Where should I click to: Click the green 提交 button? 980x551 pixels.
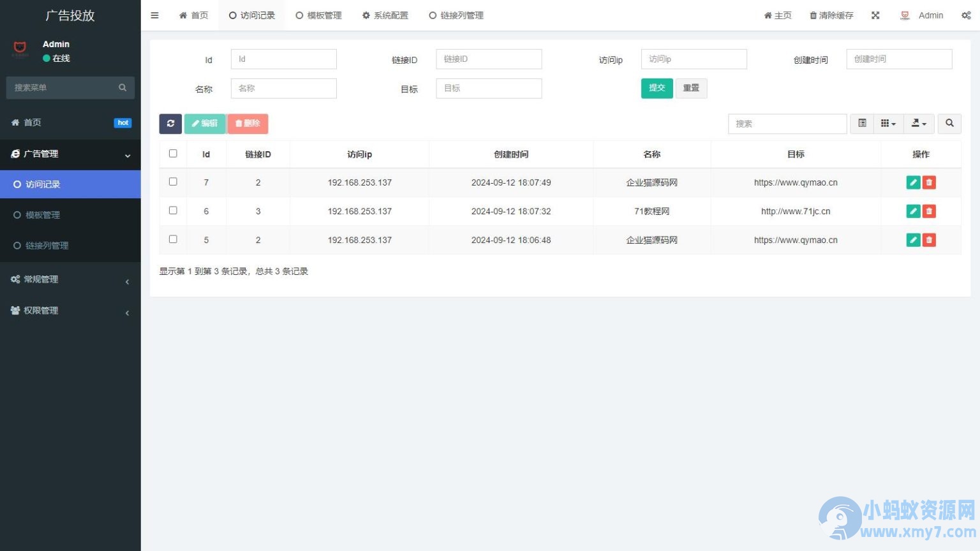(657, 88)
